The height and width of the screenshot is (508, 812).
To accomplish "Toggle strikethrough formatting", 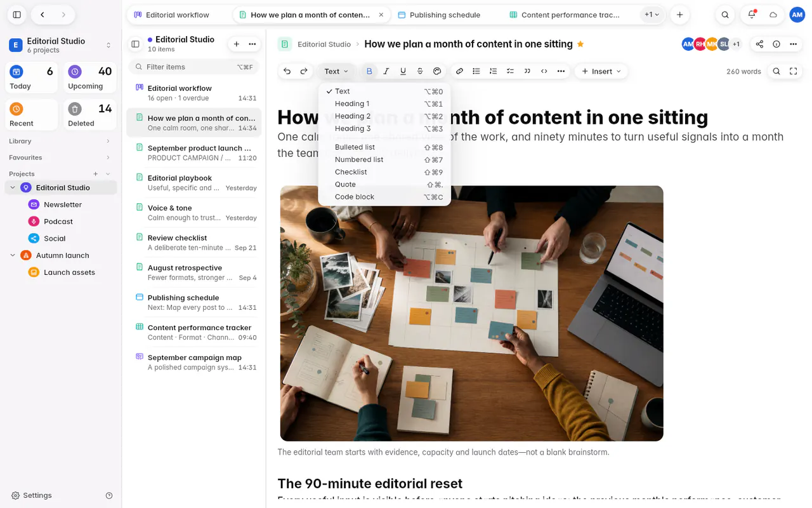I will pyautogui.click(x=420, y=71).
